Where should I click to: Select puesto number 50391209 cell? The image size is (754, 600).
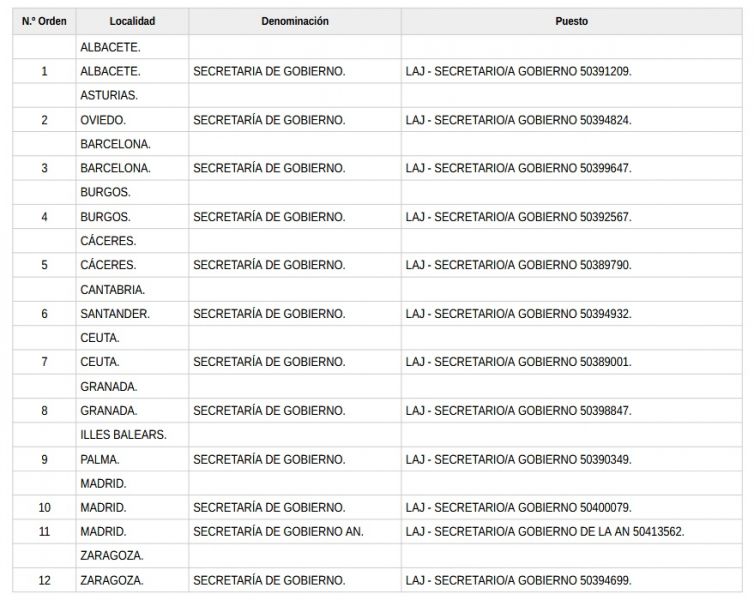[518, 71]
